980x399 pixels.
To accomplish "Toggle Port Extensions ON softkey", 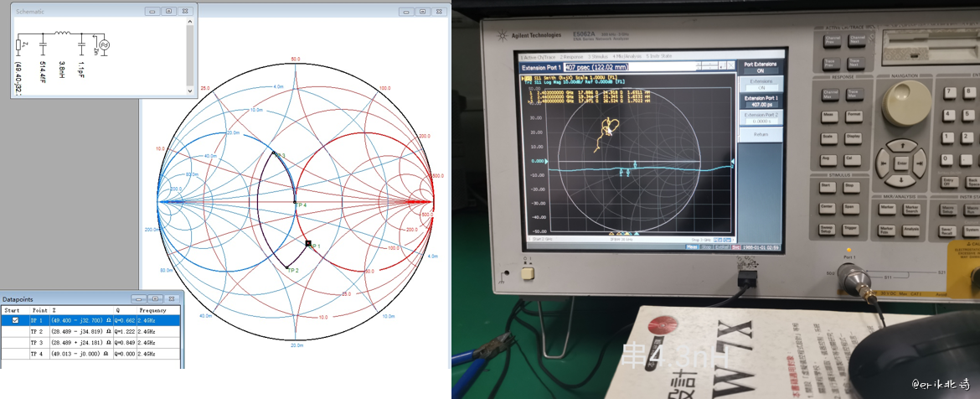I will 759,67.
